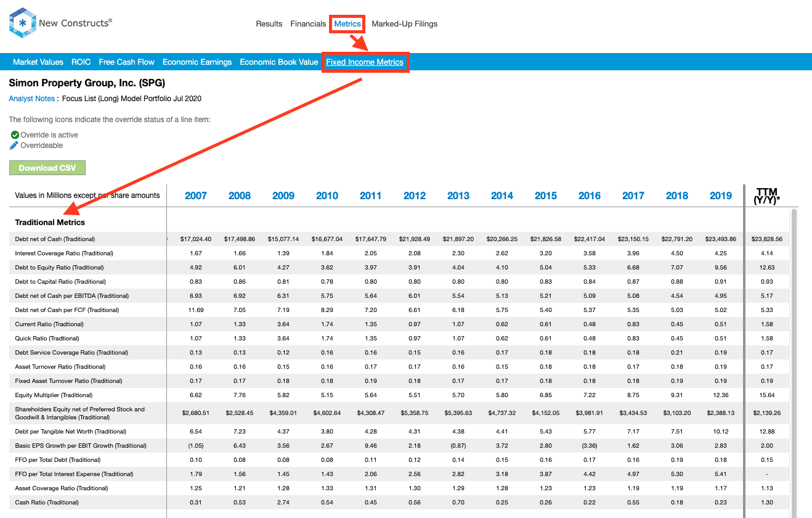The width and height of the screenshot is (812, 518).
Task: Select the 2007 column header
Action: point(195,195)
